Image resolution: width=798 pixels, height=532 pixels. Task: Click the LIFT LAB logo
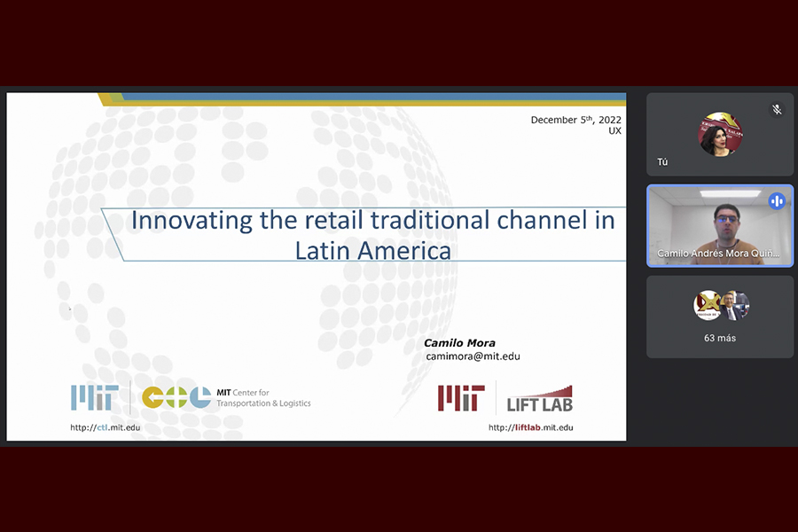click(539, 399)
